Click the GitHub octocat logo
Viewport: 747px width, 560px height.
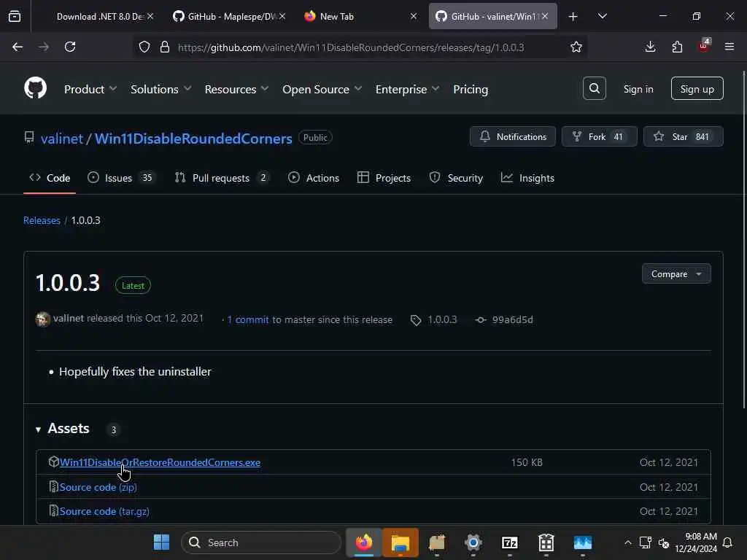(x=35, y=88)
